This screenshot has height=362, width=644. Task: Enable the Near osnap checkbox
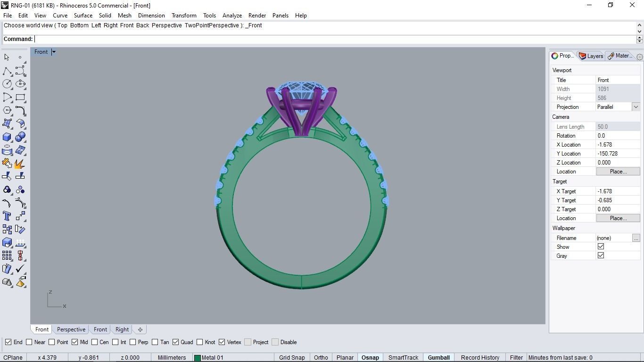[x=29, y=342]
